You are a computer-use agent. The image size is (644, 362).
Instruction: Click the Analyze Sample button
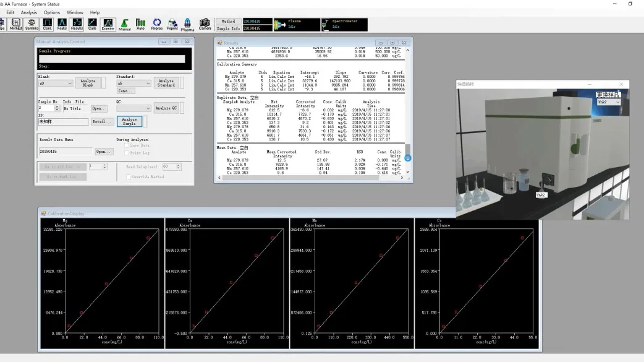[129, 121]
